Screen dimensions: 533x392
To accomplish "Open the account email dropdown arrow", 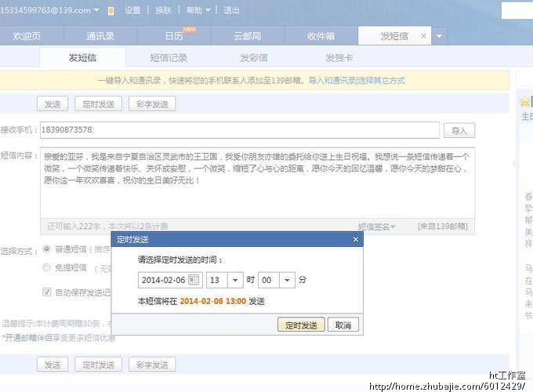I will tap(96, 10).
